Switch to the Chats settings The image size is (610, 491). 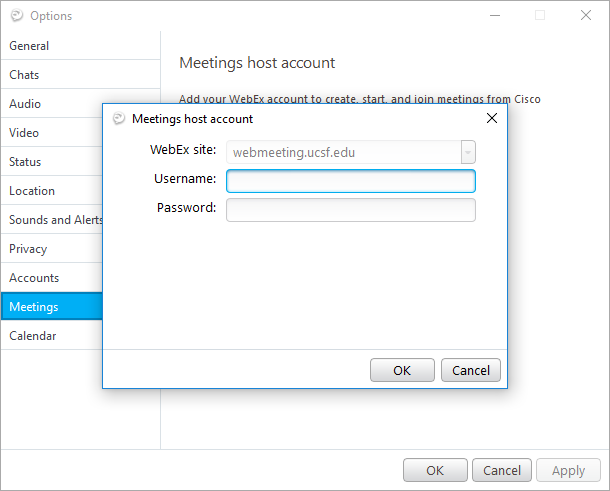(81, 74)
